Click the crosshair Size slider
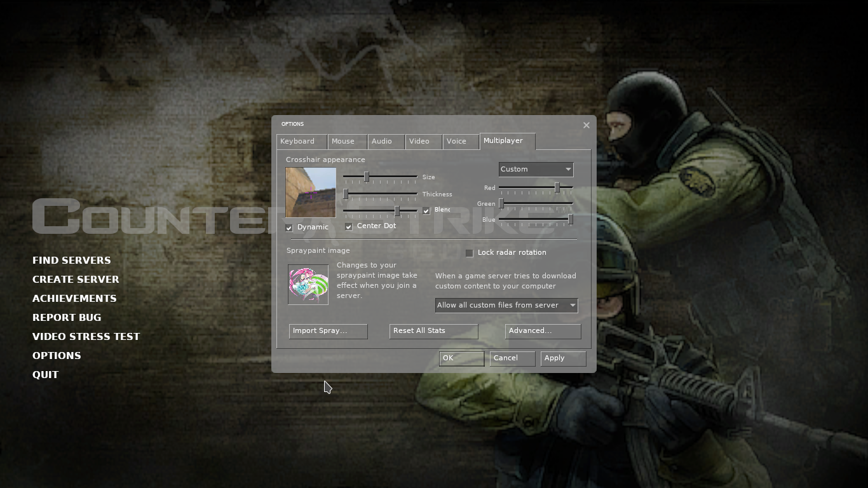 (x=380, y=177)
